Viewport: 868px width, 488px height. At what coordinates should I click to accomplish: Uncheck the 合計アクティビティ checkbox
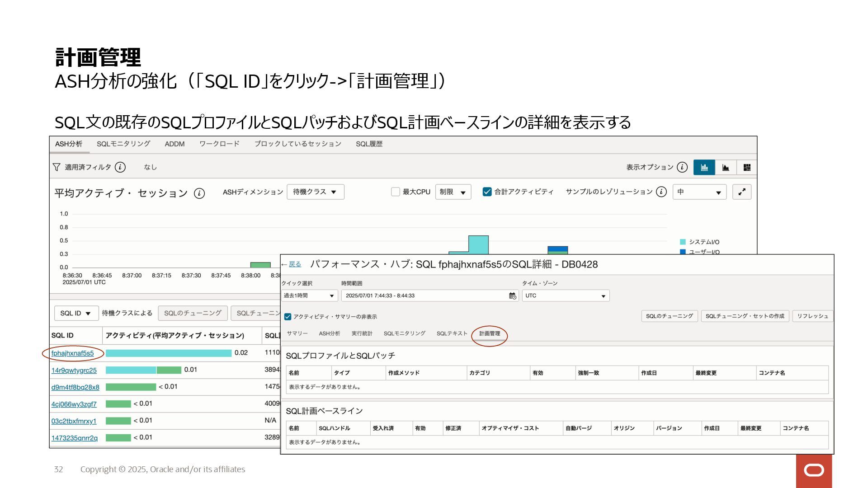[487, 192]
